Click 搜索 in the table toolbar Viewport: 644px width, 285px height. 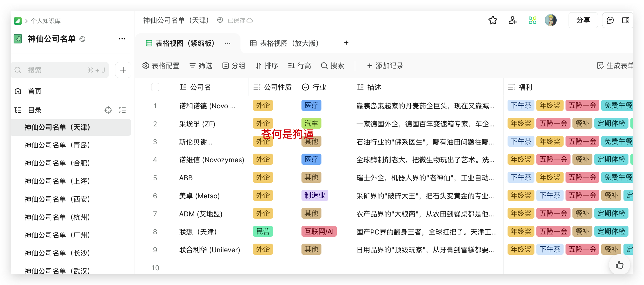(x=333, y=66)
